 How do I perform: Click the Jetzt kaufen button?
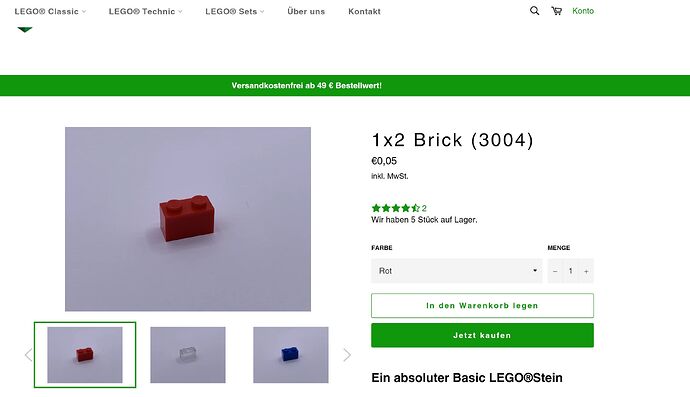[482, 335]
